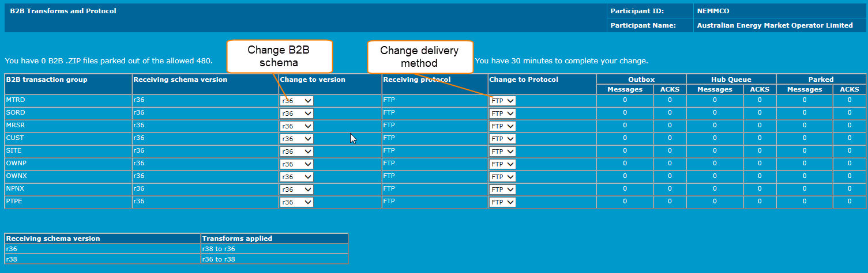Open the CUST version dropdown
The width and height of the screenshot is (868, 273).
click(x=296, y=139)
